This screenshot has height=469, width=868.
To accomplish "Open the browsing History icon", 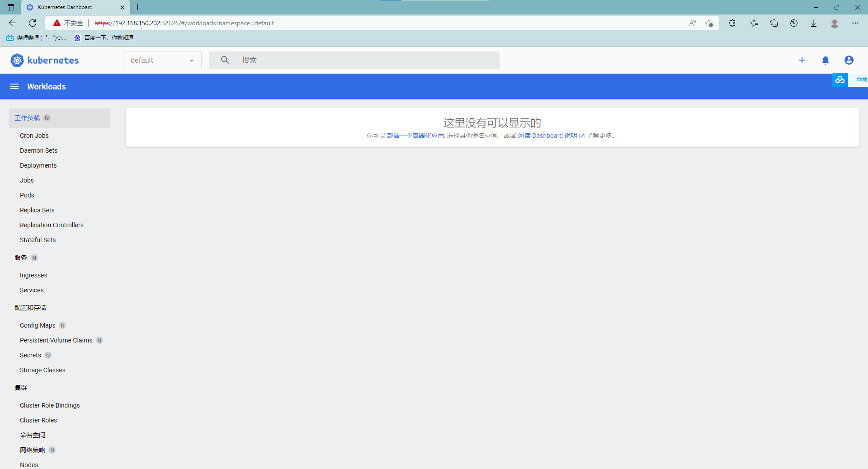I will coord(794,23).
